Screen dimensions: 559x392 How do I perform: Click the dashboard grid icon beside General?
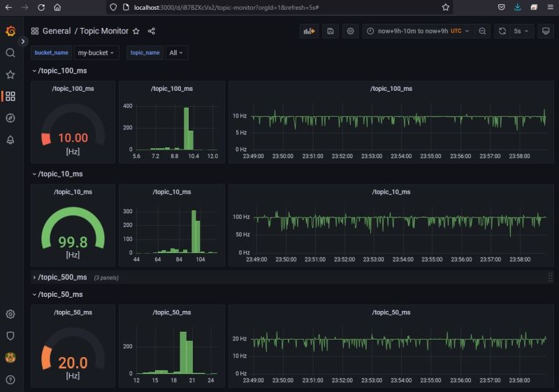pyautogui.click(x=35, y=31)
